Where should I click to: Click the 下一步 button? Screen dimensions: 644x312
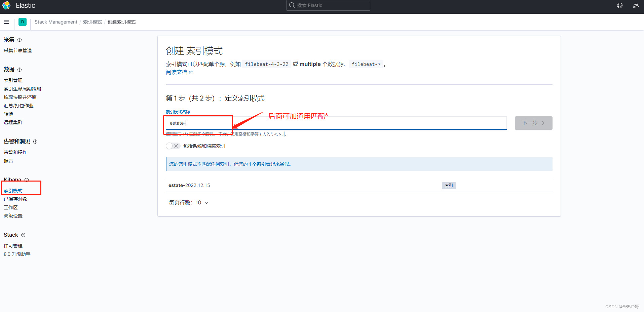533,123
